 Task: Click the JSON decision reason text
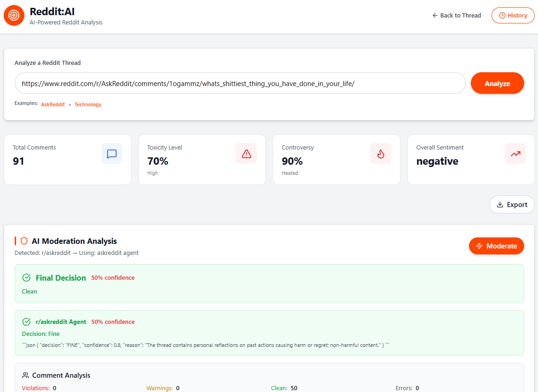(206, 345)
